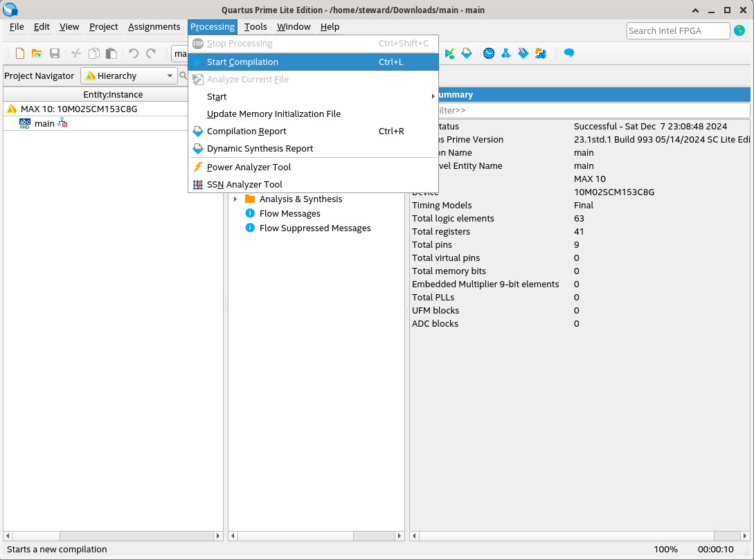Click the Undo arrow icon
This screenshot has height=560, width=754.
point(133,53)
